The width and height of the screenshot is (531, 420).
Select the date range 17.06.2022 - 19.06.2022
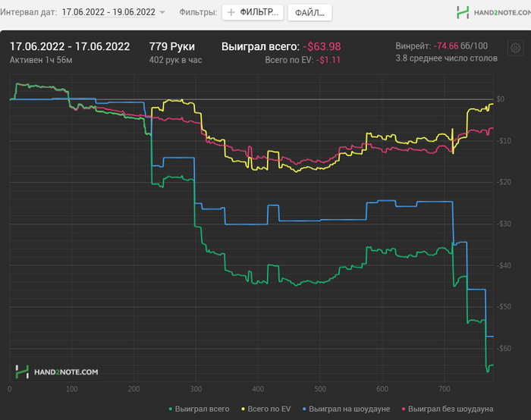click(x=108, y=12)
